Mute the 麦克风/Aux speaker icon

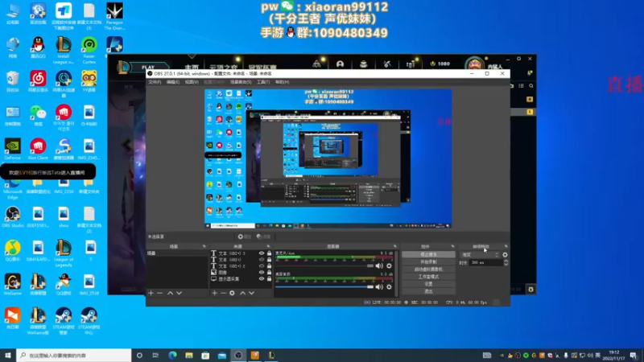coord(379,266)
